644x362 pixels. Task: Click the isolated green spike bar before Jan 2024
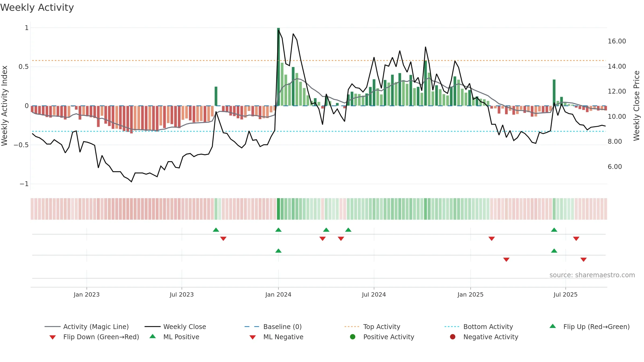[216, 96]
